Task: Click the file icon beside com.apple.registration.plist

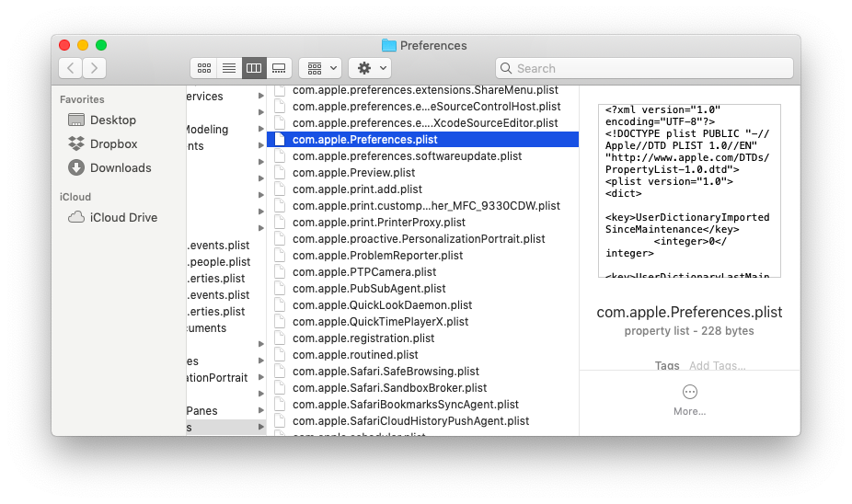Action: point(280,338)
